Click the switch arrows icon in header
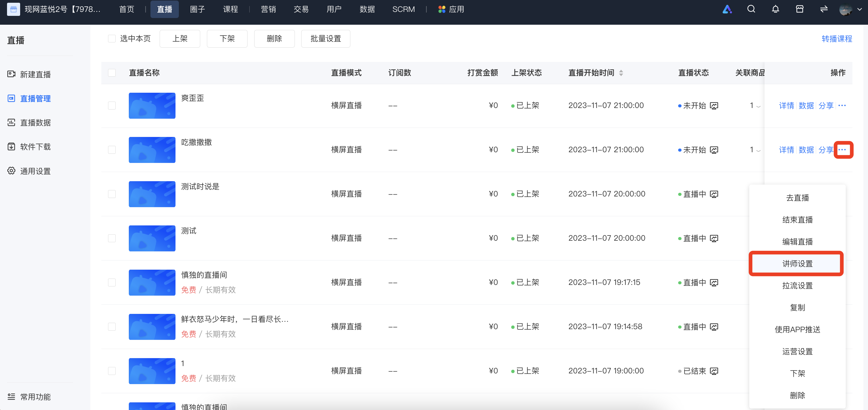Screen dimensions: 868x410 click(824, 9)
